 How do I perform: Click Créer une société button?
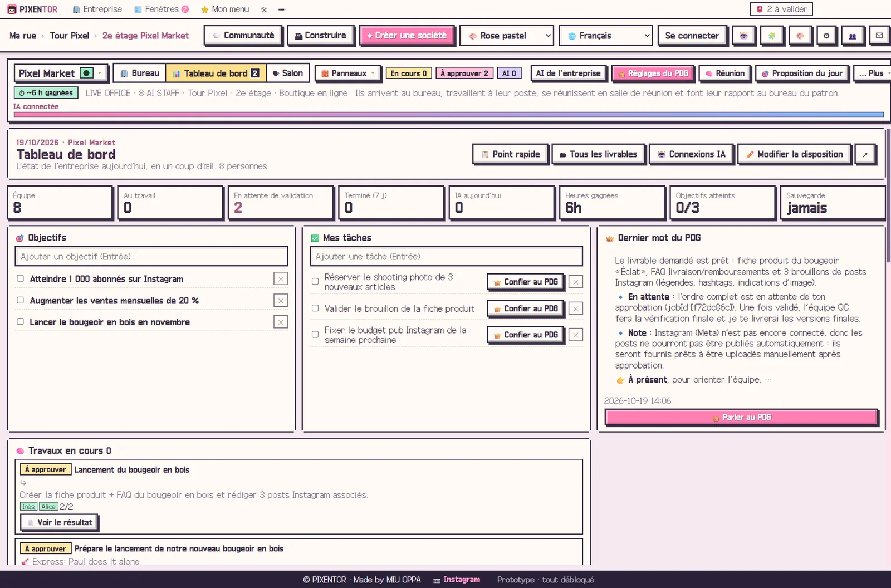(407, 36)
